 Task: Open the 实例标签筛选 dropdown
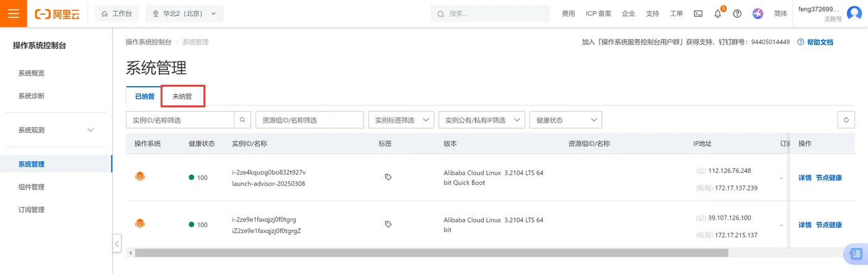(401, 120)
